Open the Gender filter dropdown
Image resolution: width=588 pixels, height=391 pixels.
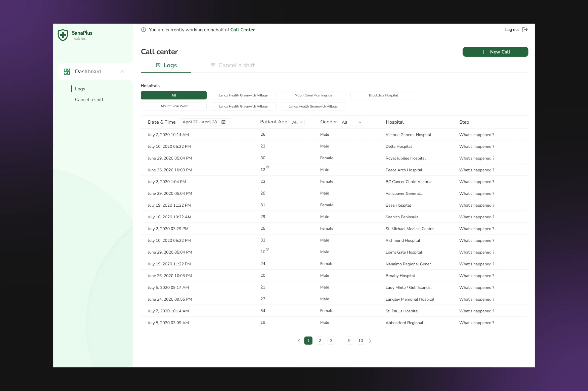[x=351, y=122]
